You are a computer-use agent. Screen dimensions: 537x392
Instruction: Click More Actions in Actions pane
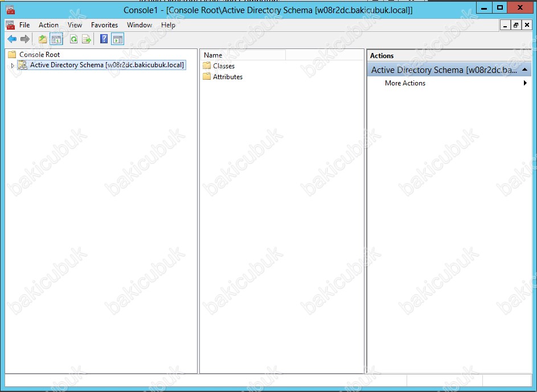[x=405, y=83]
